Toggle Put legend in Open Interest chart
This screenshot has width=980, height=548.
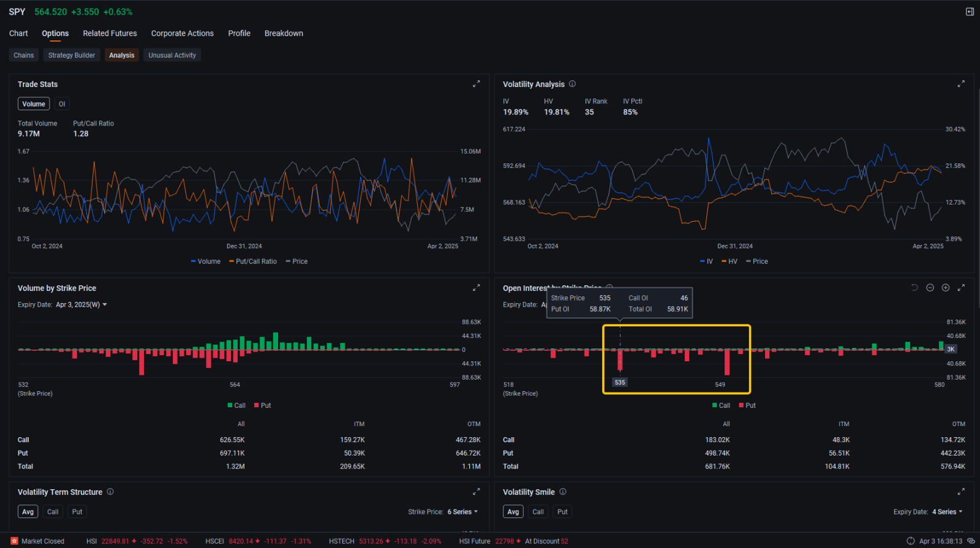click(x=748, y=405)
